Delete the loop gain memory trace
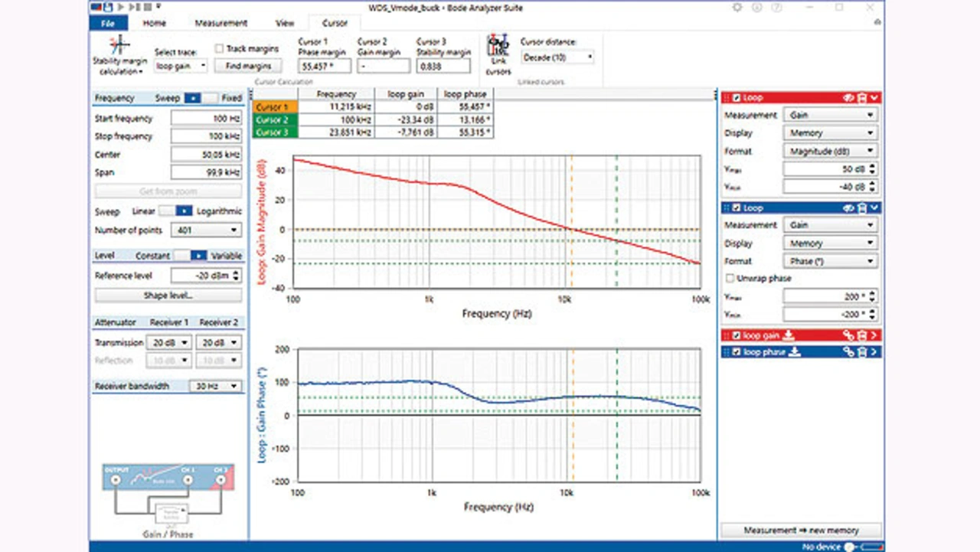 [x=861, y=335]
